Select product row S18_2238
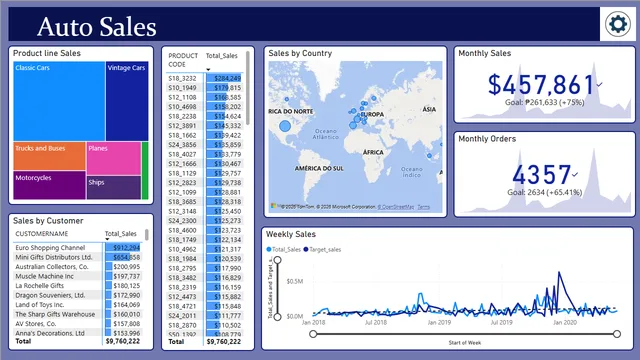This screenshot has height=360, width=640. click(x=204, y=116)
